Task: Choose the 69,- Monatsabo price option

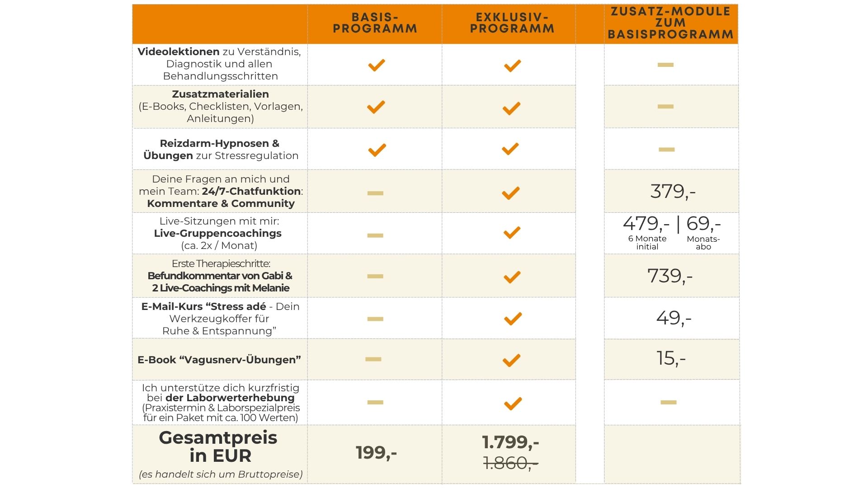Action: pos(703,224)
